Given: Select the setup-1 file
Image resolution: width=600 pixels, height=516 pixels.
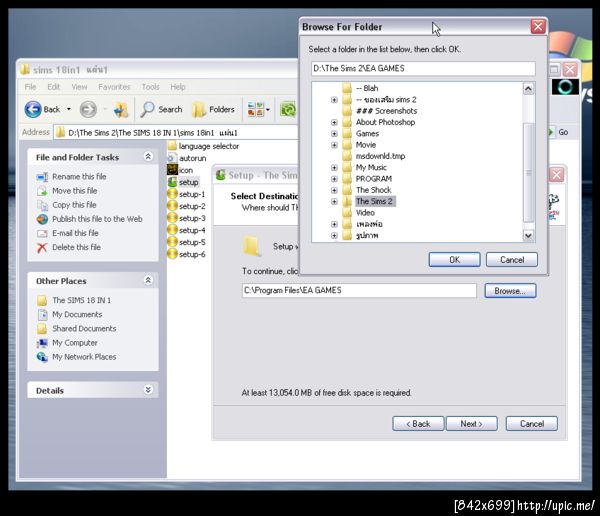Looking at the screenshot, I should tap(186, 194).
